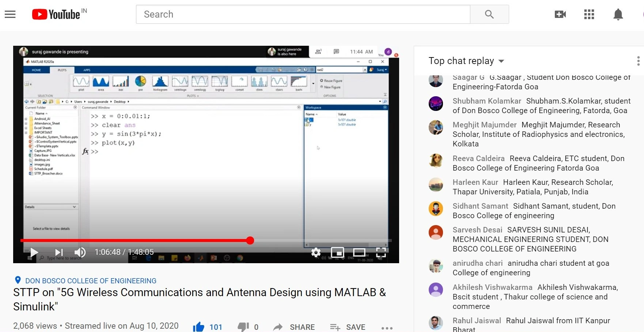Click the SAVE button
The width and height of the screenshot is (644, 332).
348,327
